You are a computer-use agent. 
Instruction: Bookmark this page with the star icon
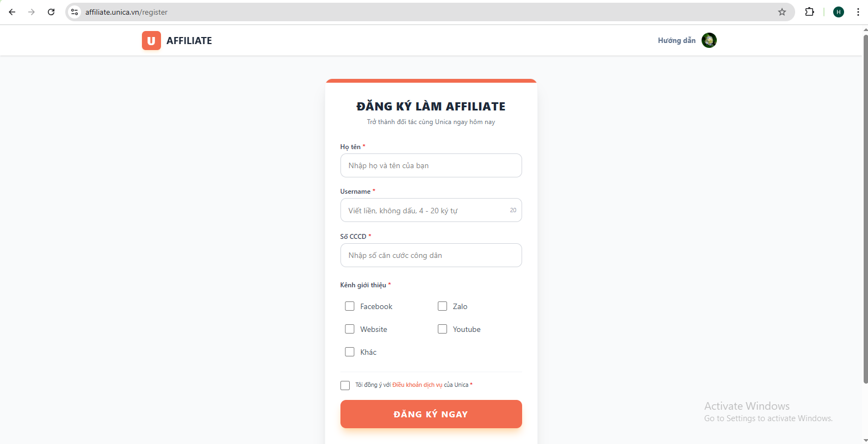tap(782, 12)
